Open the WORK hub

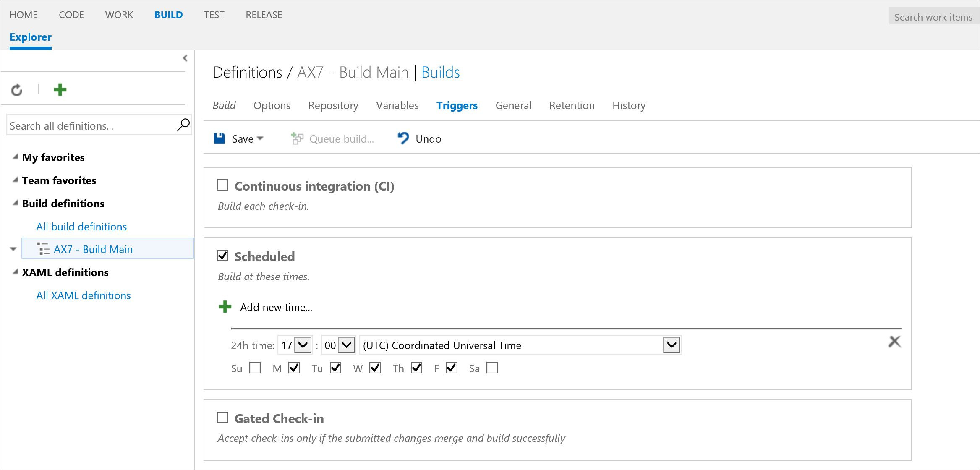pos(119,15)
